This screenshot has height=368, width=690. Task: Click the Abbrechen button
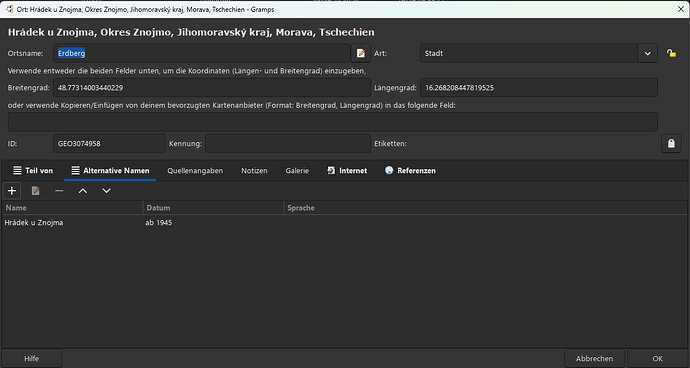[595, 359]
